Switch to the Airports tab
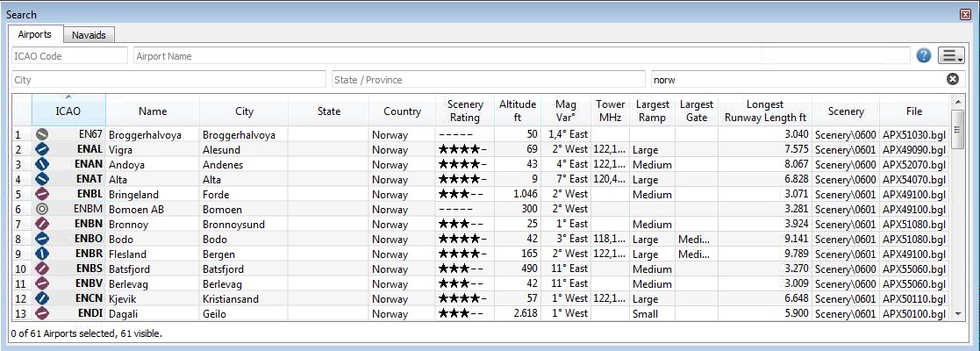The image size is (980, 351). click(x=34, y=34)
